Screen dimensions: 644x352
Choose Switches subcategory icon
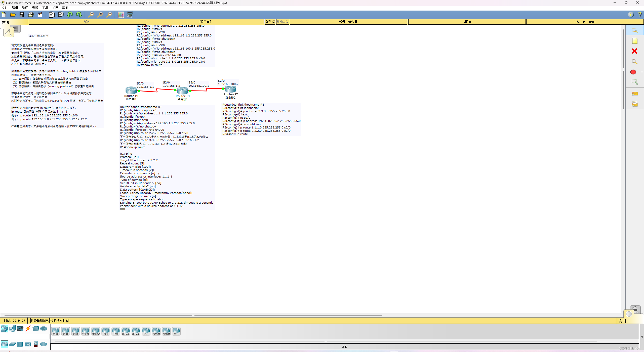point(12,344)
